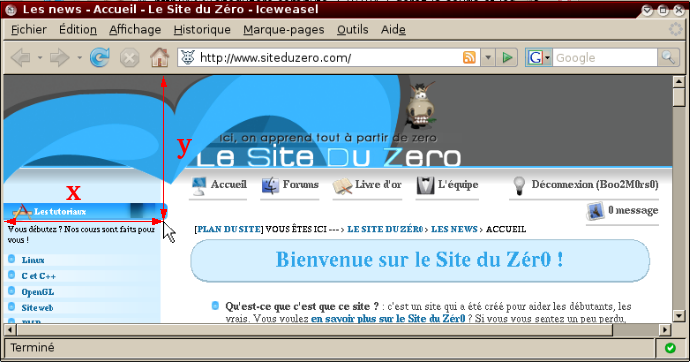Click the horizontal scrollbar thumb
Screen dimensions: 691x362
314,329
